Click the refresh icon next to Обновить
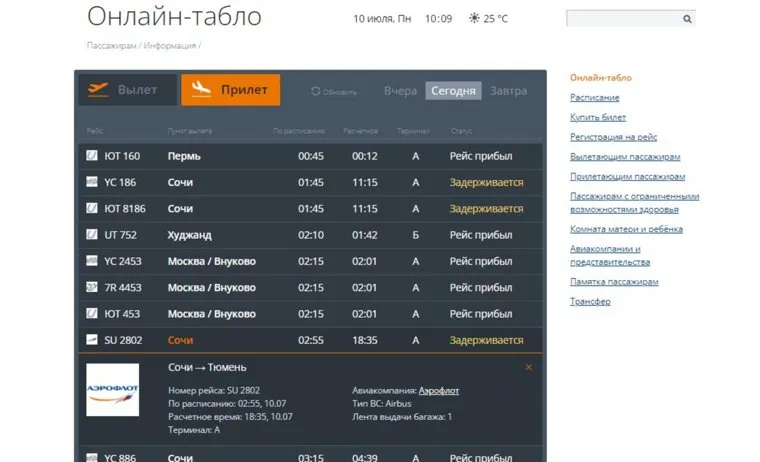This screenshot has height=462, width=760. [x=316, y=91]
